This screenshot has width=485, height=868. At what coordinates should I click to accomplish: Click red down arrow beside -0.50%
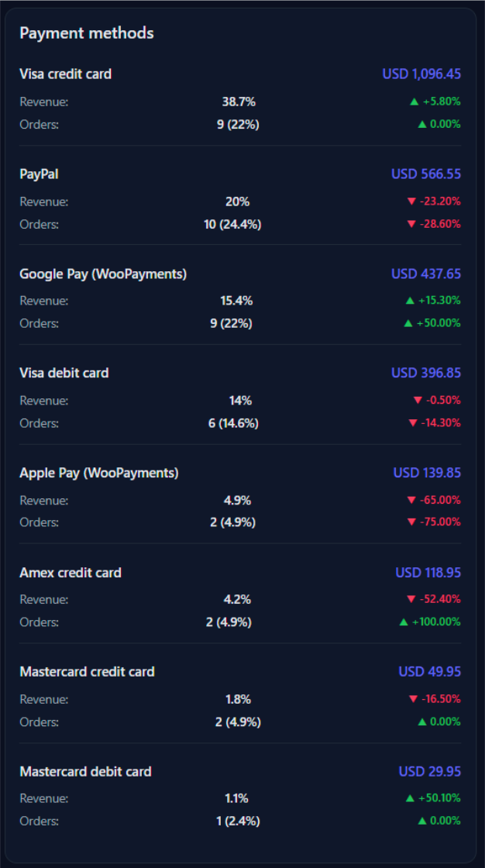pos(418,400)
